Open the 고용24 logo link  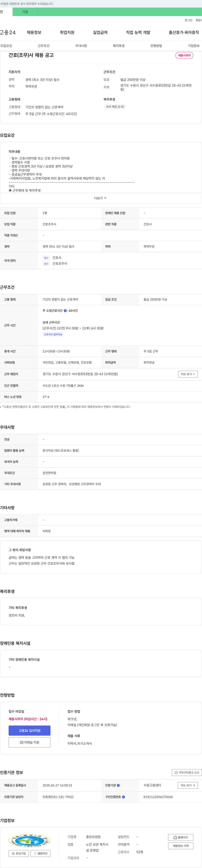click(x=8, y=32)
